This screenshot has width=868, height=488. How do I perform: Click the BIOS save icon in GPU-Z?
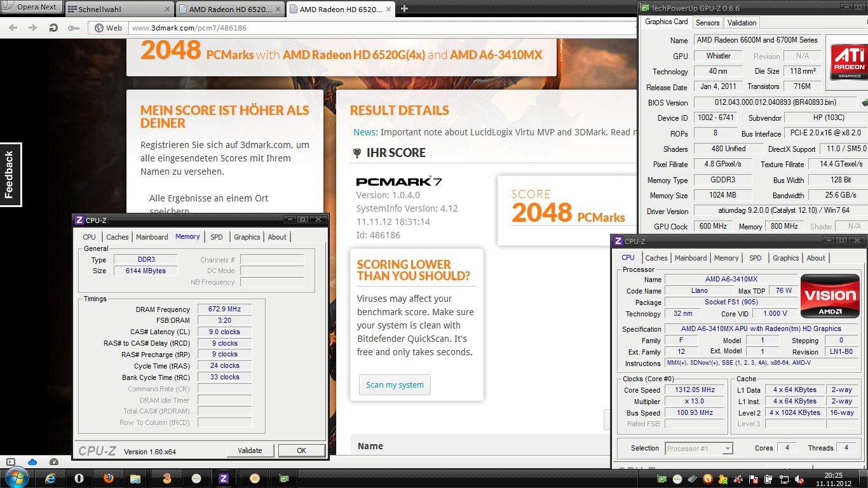click(864, 102)
